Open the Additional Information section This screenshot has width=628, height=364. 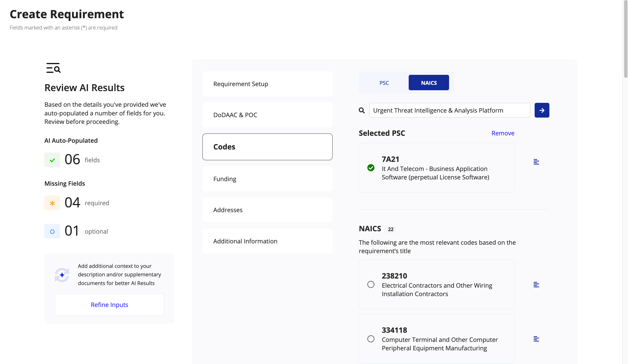tap(267, 241)
